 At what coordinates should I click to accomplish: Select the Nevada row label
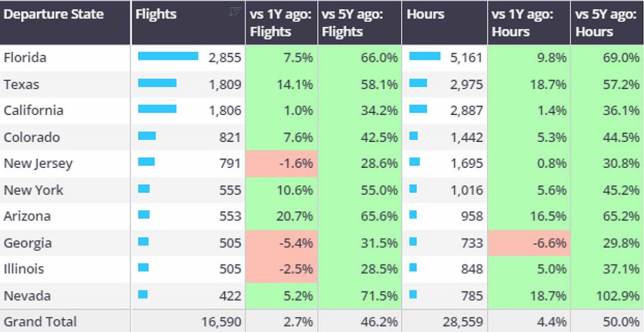coord(27,296)
